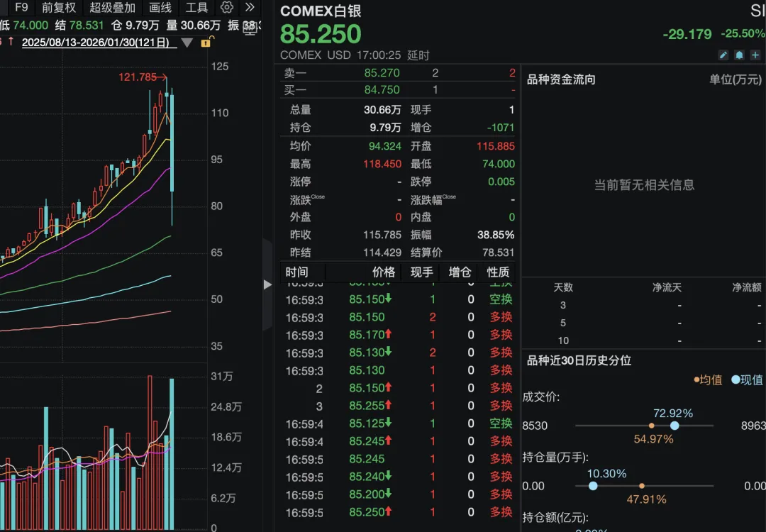
Task: Click the large 85.250 last price
Action: point(321,34)
